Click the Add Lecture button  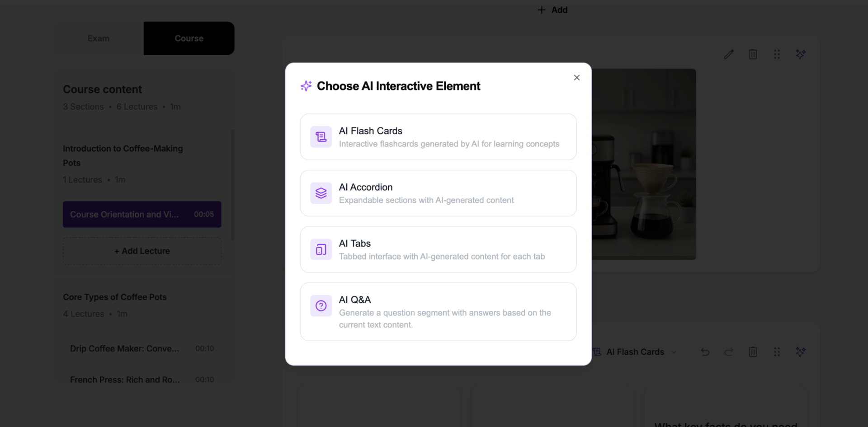pyautogui.click(x=142, y=251)
